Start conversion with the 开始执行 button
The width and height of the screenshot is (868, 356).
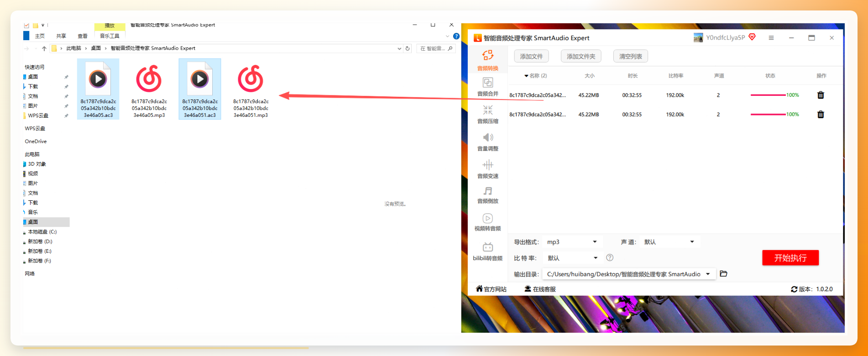(x=790, y=258)
